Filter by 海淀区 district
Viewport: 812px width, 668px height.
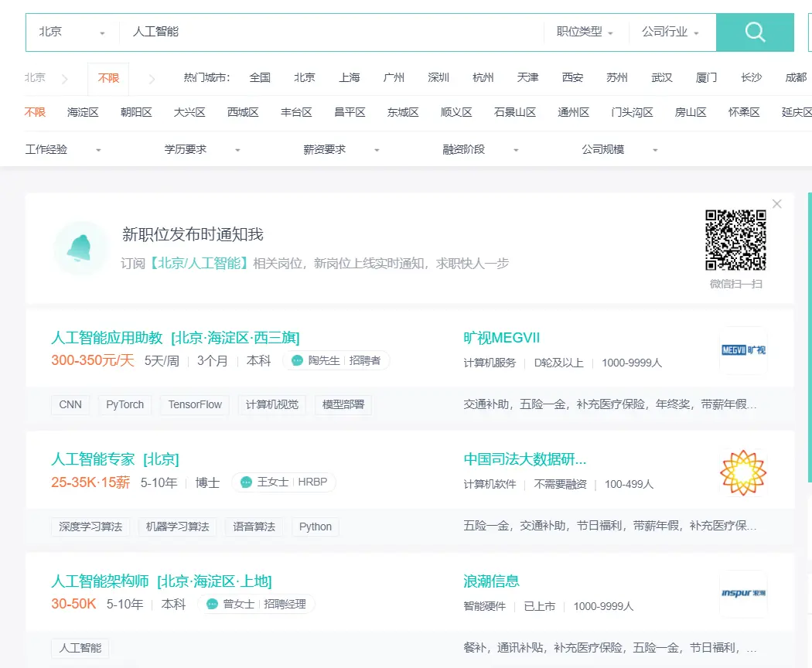pos(83,112)
